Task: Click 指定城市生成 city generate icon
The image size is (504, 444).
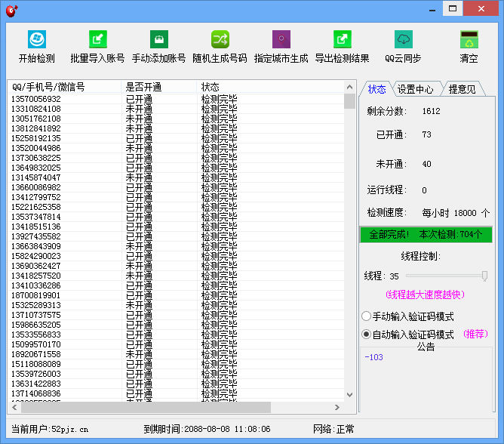Action: (x=281, y=40)
